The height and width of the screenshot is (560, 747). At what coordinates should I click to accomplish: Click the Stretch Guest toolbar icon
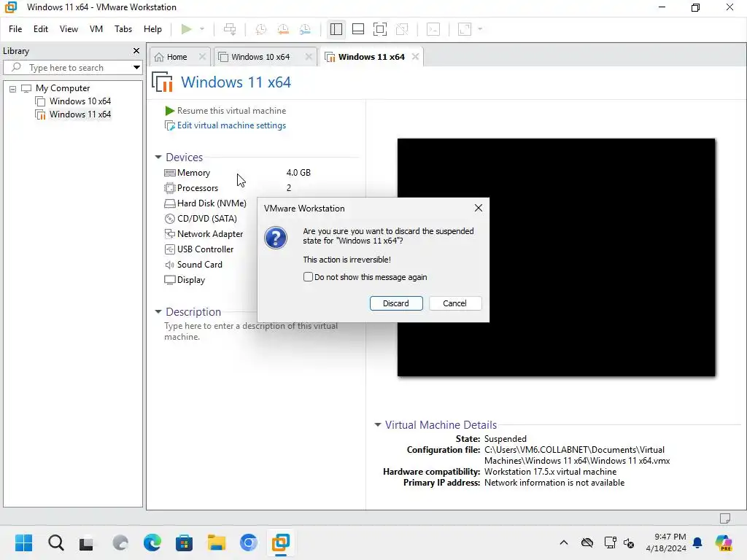click(465, 29)
